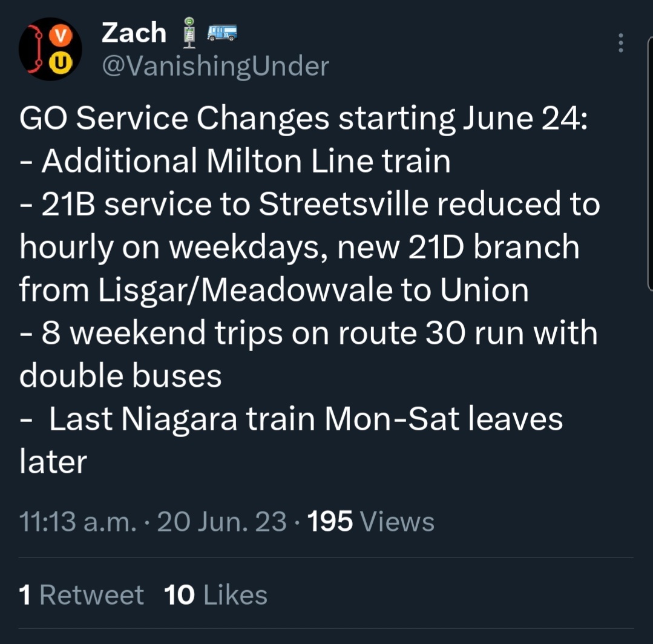Click the orange V circle in avatar
Image resolution: width=653 pixels, height=644 pixels.
pos(60,35)
